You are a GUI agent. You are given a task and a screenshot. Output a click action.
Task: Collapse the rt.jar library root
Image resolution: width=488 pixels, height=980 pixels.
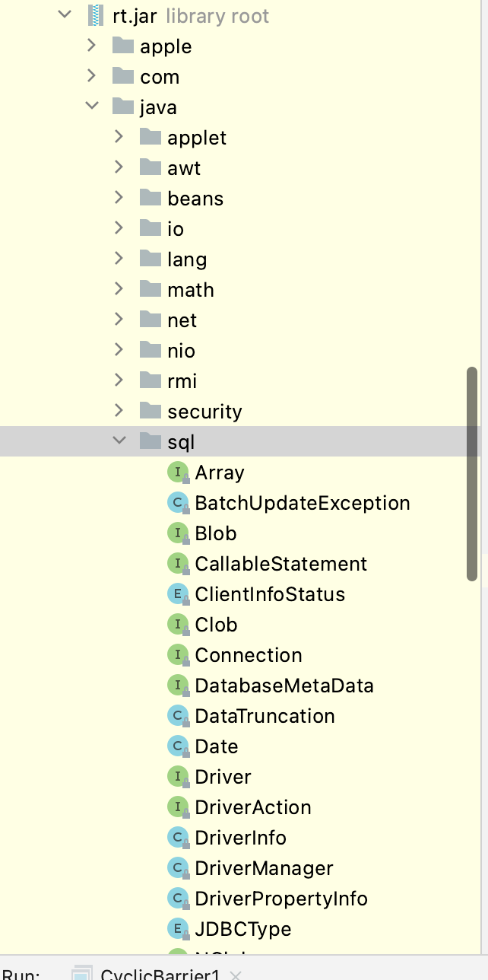pyautogui.click(x=65, y=15)
